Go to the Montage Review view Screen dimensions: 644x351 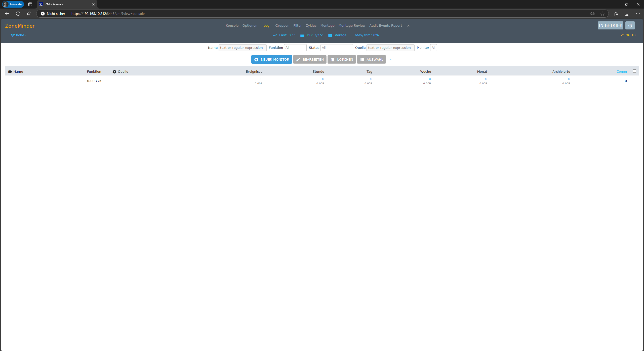click(352, 26)
